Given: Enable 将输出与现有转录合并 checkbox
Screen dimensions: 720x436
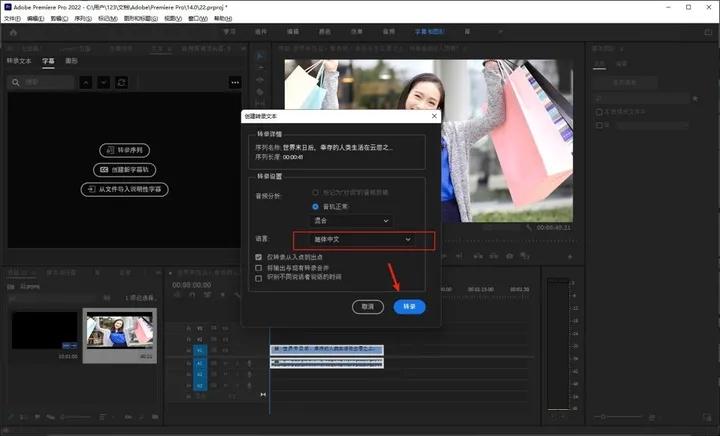Looking at the screenshot, I should (259, 268).
